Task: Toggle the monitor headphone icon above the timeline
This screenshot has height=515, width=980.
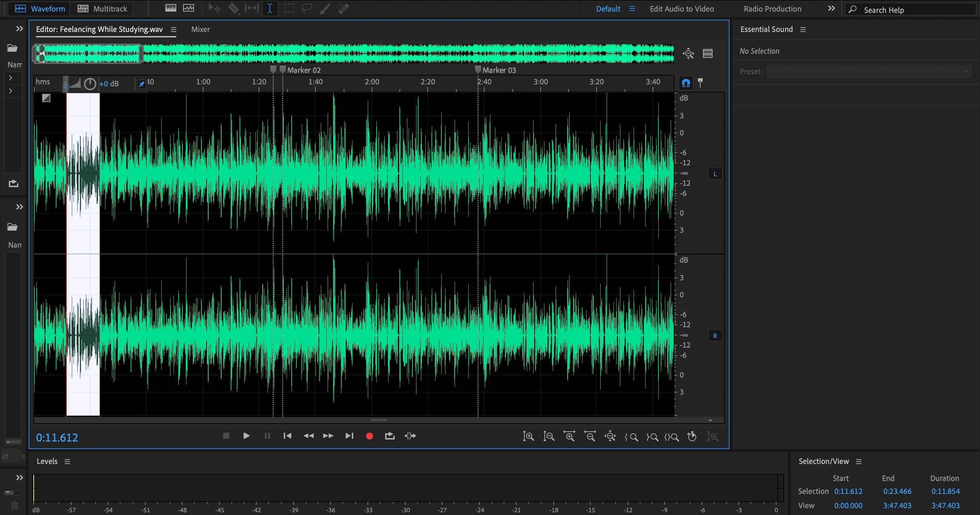Action: (x=686, y=83)
